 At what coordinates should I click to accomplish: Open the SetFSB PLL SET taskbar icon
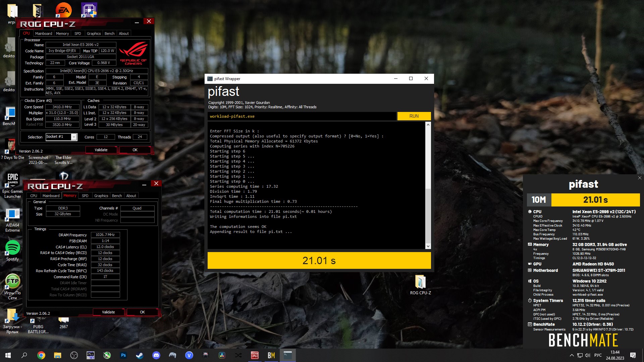(91, 355)
